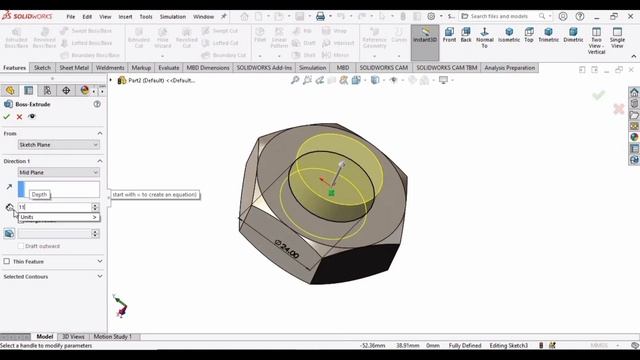Viewport: 640px width, 360px height.
Task: Choose the Normal To view
Action: (x=484, y=37)
